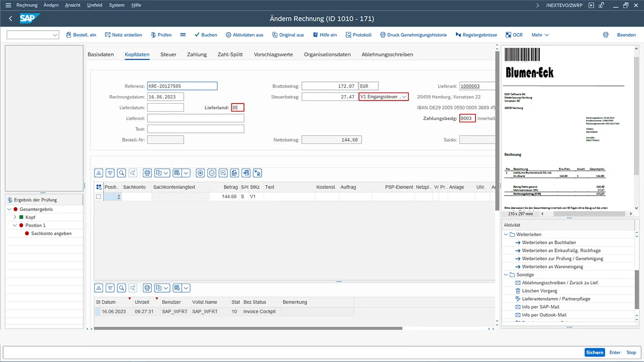Click the Rechnungsdatum field

pyautogui.click(x=166, y=97)
